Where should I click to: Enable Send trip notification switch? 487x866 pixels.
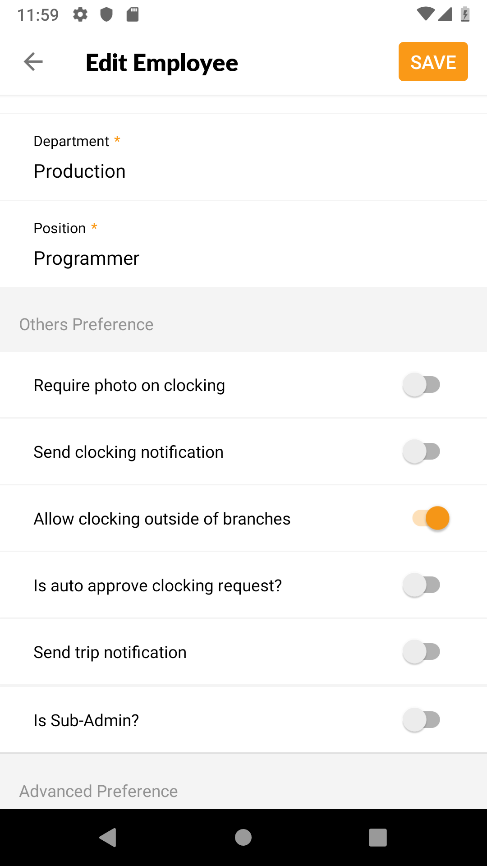[x=421, y=652]
